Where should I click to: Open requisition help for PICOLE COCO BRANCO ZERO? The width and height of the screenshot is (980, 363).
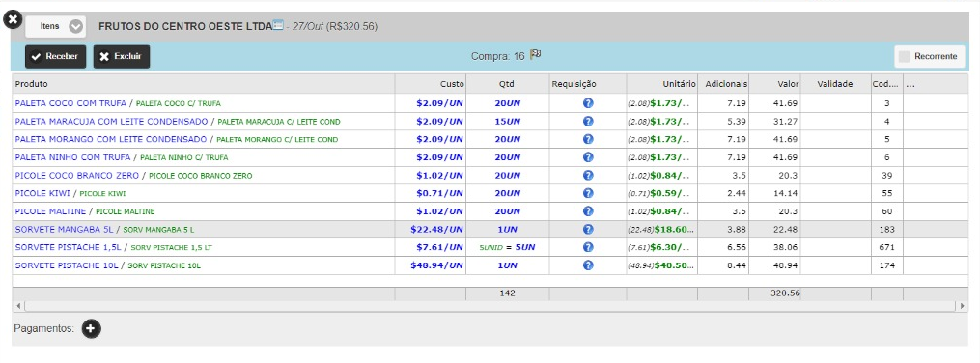588,176
